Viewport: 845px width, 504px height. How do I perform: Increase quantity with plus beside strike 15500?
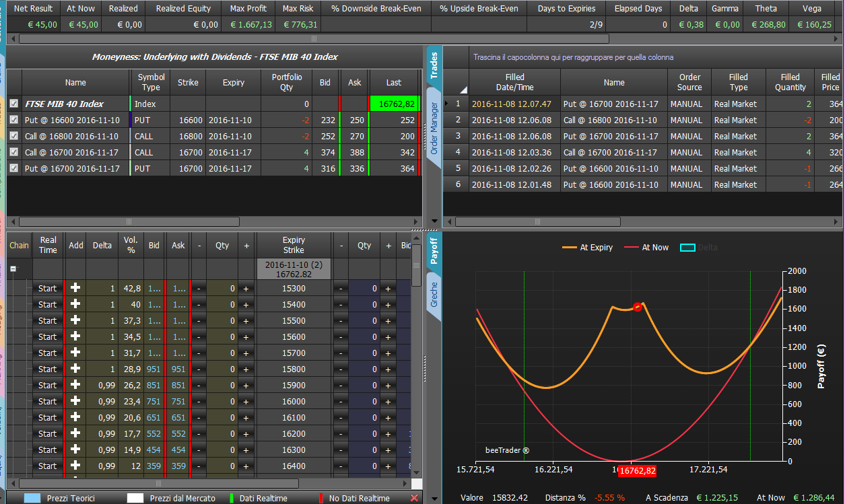point(246,320)
